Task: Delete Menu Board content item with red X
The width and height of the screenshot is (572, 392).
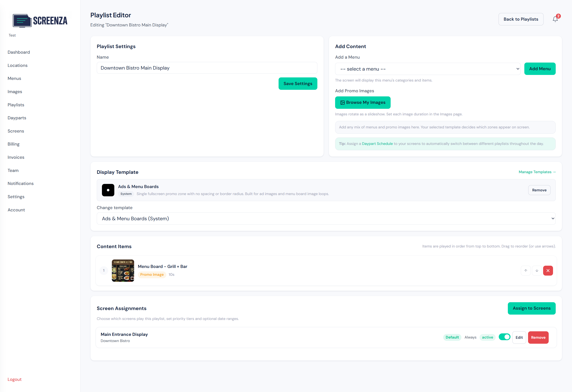Action: coord(548,271)
